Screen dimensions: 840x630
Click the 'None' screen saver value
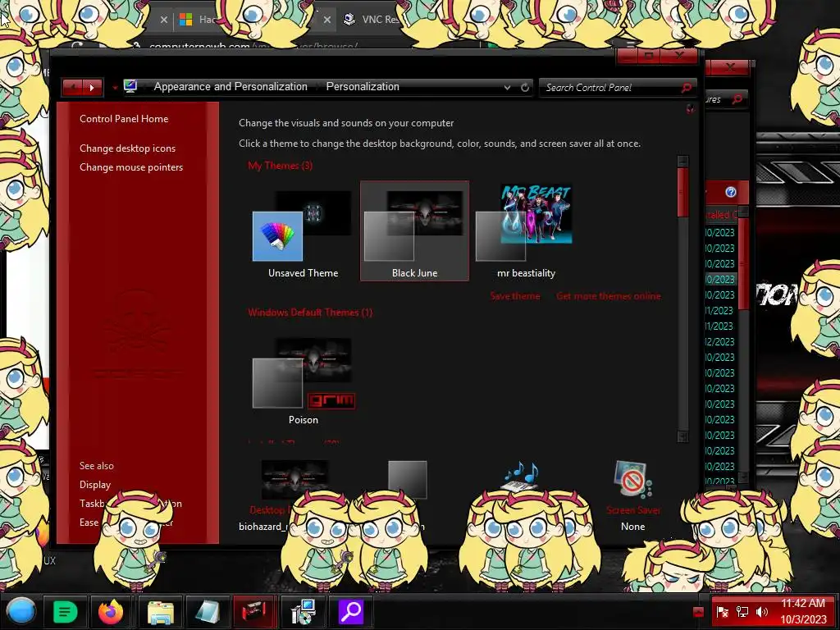(x=632, y=527)
